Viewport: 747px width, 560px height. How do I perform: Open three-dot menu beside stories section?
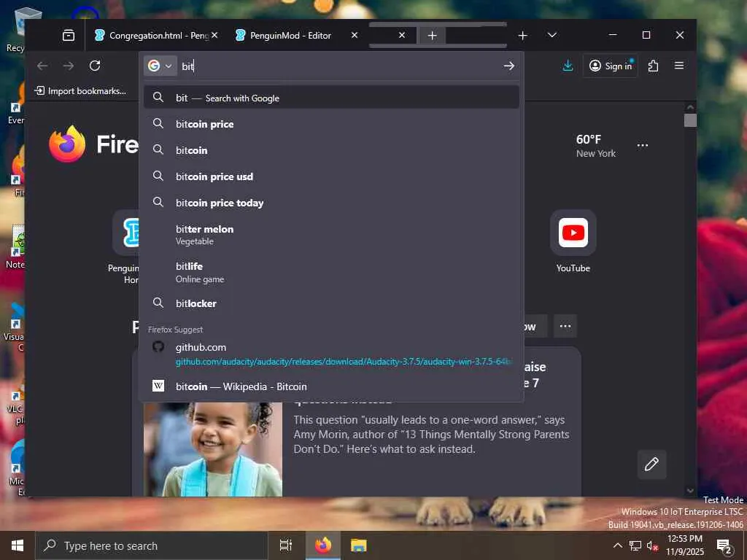[x=565, y=326]
